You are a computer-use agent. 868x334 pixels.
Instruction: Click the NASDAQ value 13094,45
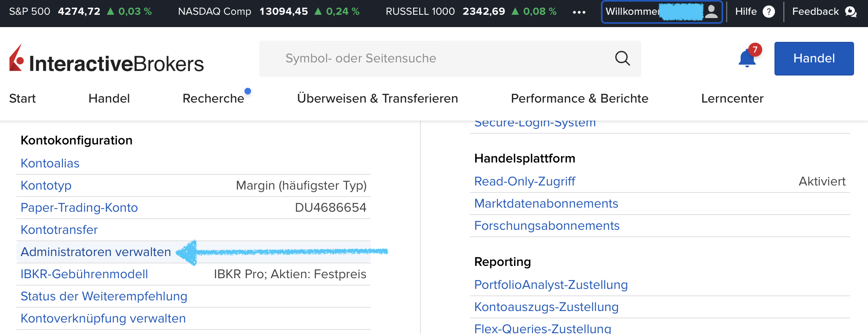284,11
